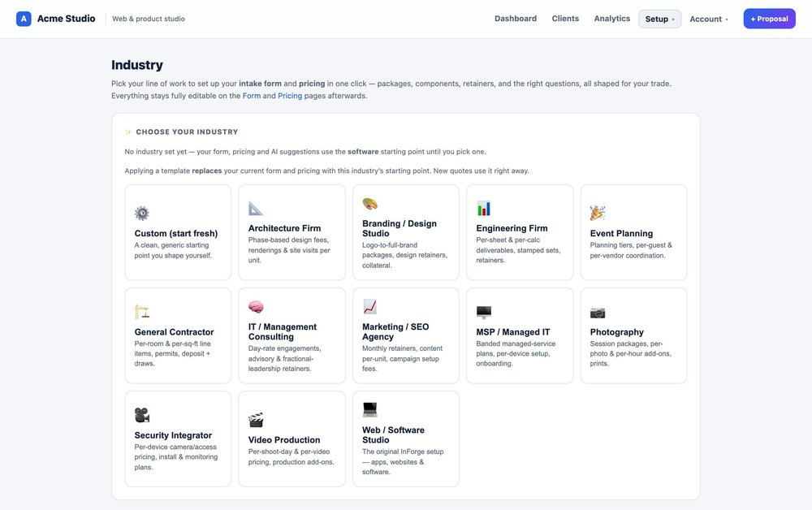The image size is (812, 510).
Task: Select the Photography title
Action: 617,332
